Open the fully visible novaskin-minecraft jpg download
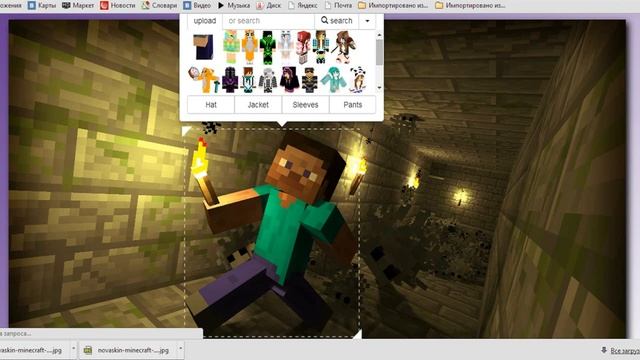The height and width of the screenshot is (360, 640). tap(131, 350)
